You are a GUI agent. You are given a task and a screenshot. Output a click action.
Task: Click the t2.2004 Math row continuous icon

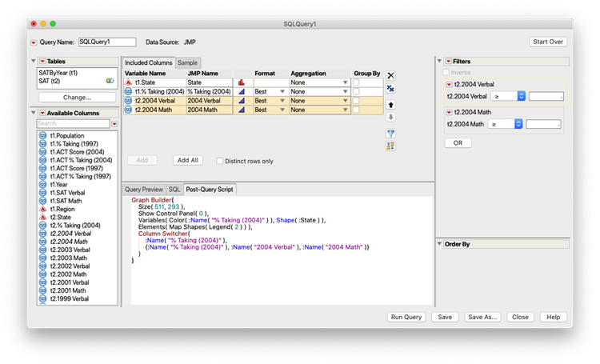point(242,110)
